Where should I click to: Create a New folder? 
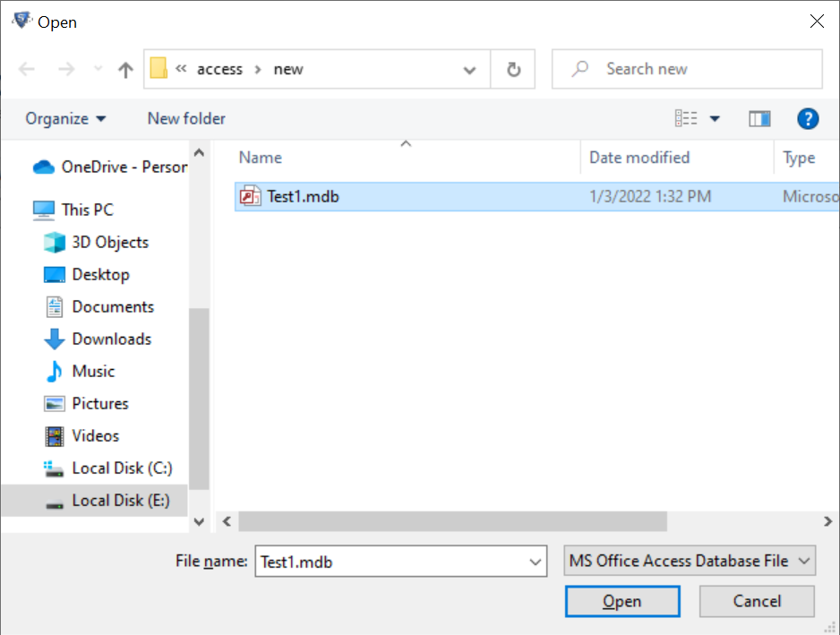pos(186,118)
